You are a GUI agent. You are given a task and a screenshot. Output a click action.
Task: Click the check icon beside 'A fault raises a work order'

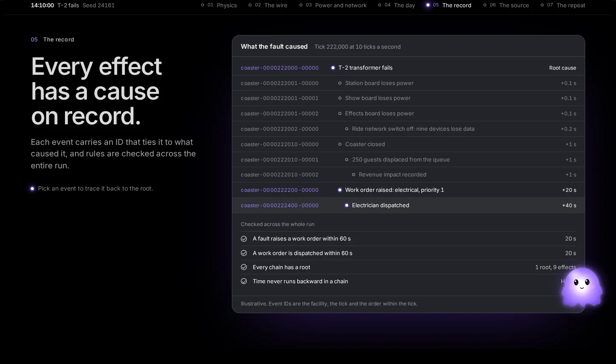click(244, 239)
